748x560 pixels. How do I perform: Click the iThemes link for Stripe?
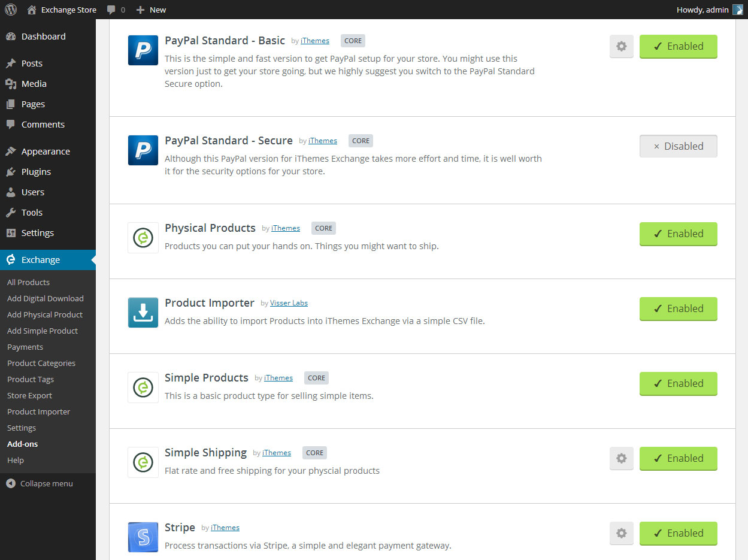pos(225,527)
